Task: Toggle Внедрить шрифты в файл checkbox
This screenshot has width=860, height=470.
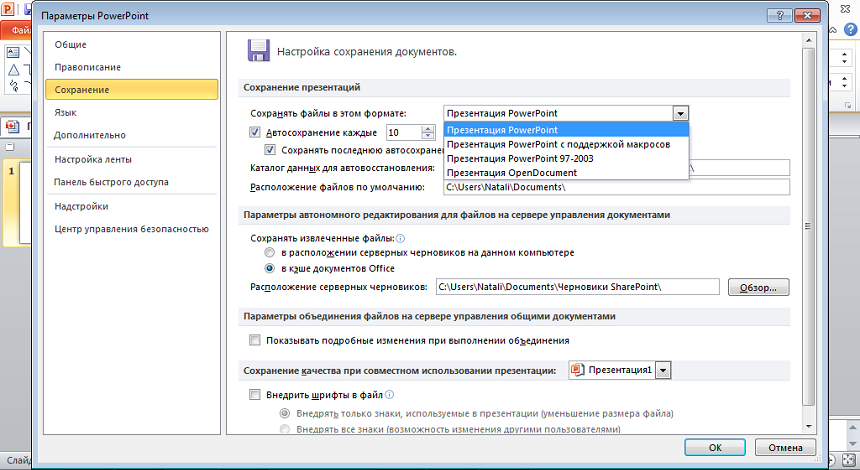Action: tap(254, 394)
